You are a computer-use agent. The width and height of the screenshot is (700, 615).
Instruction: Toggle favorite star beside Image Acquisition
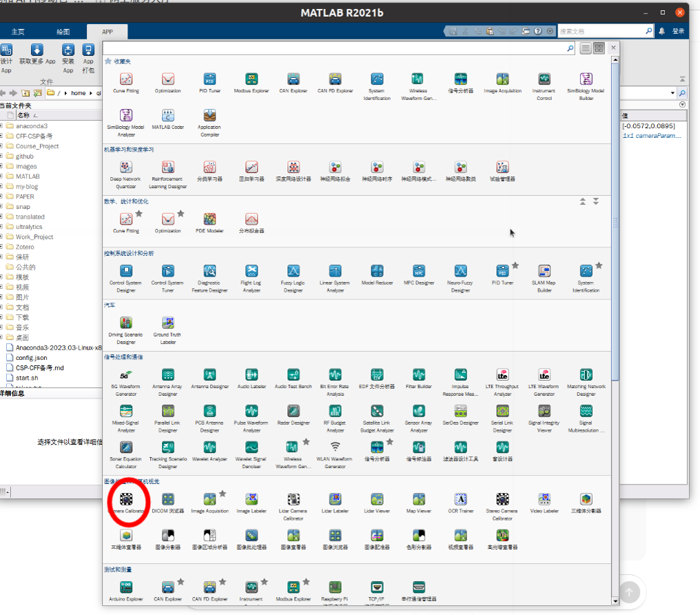(223, 494)
